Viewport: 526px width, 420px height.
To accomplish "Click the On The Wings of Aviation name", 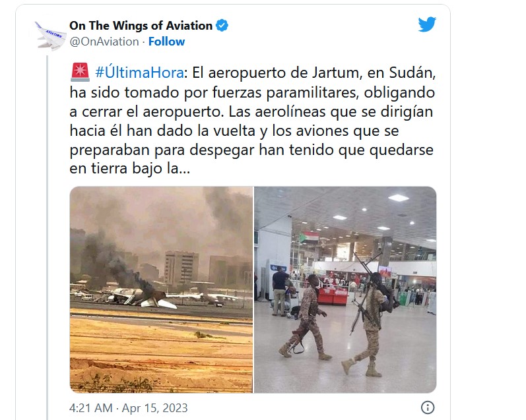I will pyautogui.click(x=141, y=26).
